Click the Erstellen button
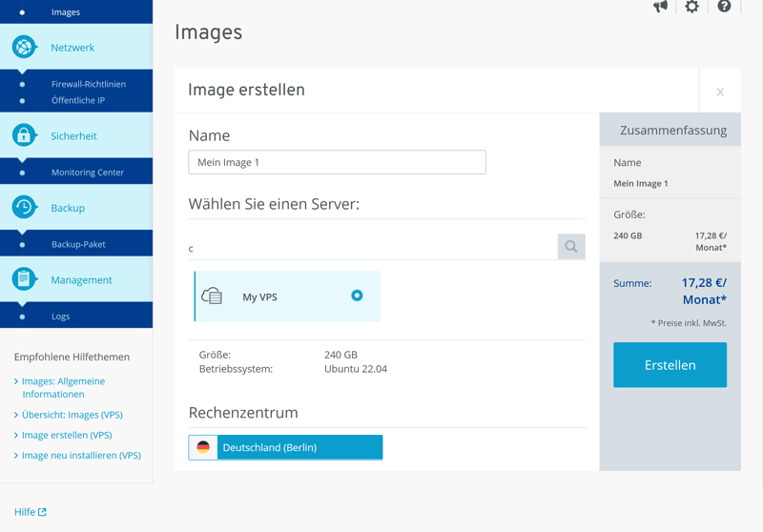 [x=670, y=365]
